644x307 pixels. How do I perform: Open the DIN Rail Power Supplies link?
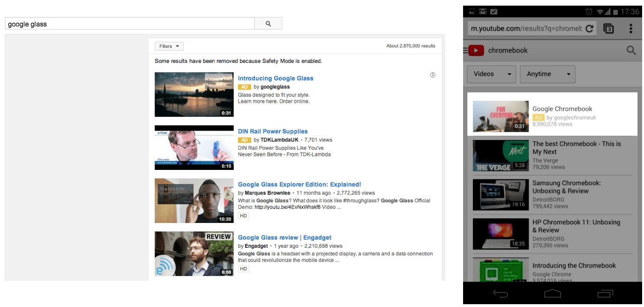pos(273,131)
